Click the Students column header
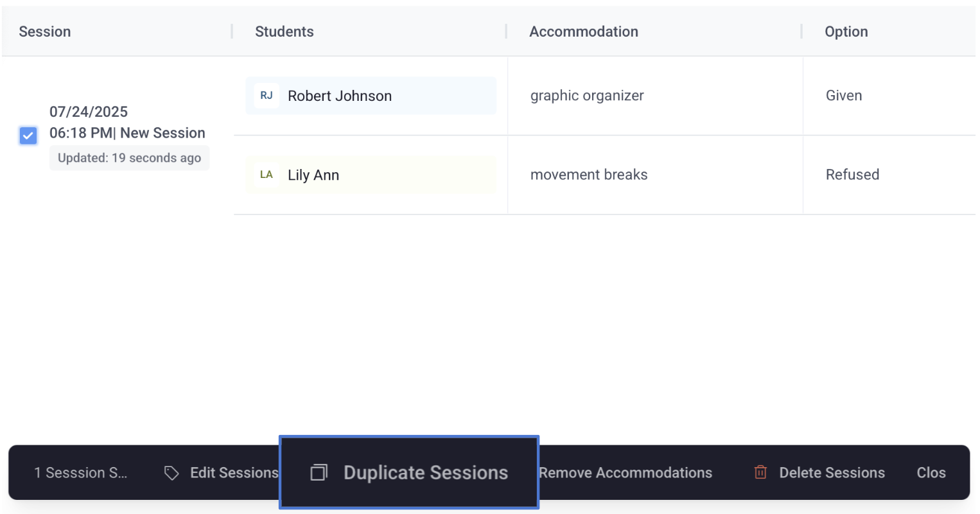The height and width of the screenshot is (514, 980). point(284,31)
